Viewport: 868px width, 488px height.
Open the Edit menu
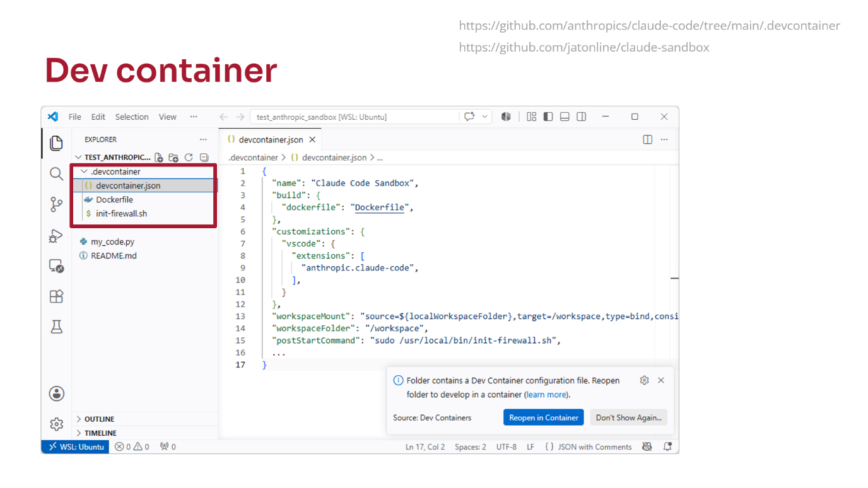98,117
